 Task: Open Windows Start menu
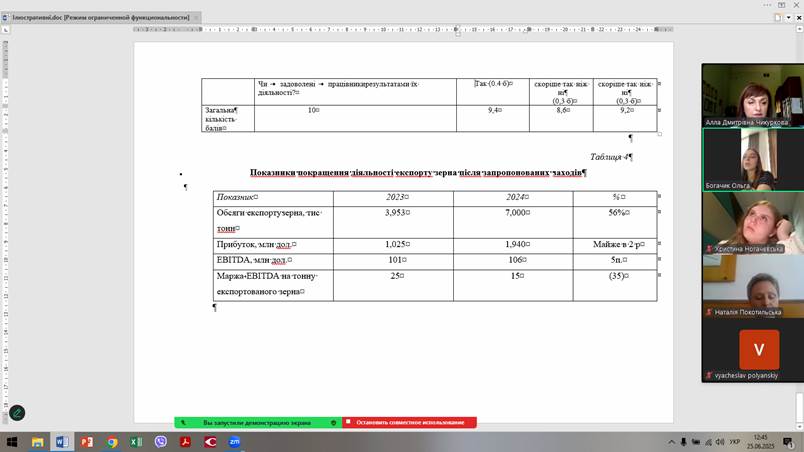click(10, 441)
